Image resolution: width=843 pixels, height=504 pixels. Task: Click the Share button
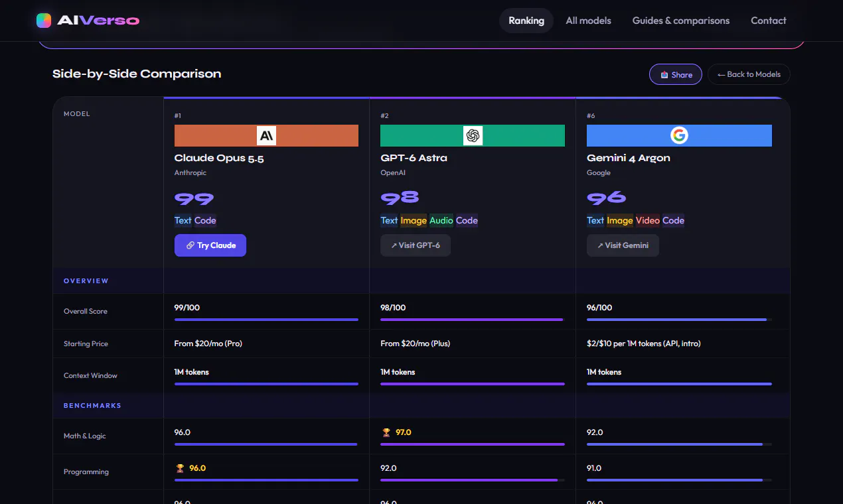coord(676,74)
